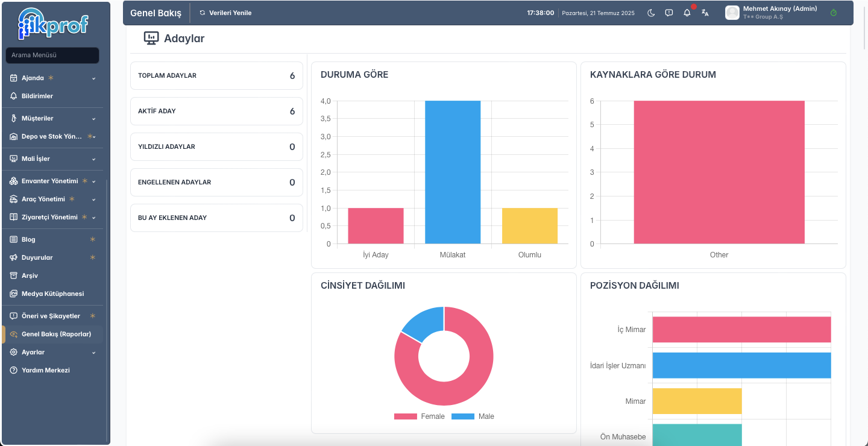The width and height of the screenshot is (868, 446).
Task: Toggle the Male legend in gender chart
Action: (x=473, y=416)
